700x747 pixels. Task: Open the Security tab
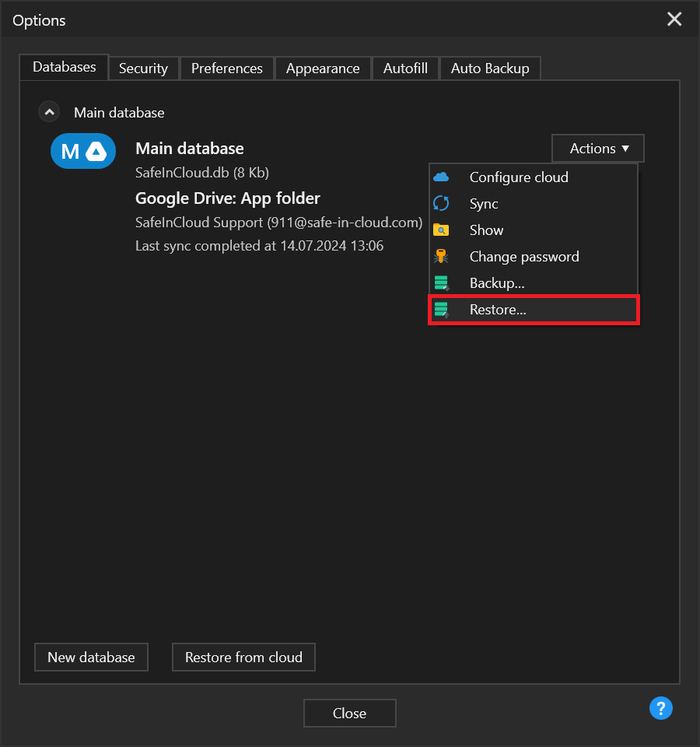(x=143, y=68)
